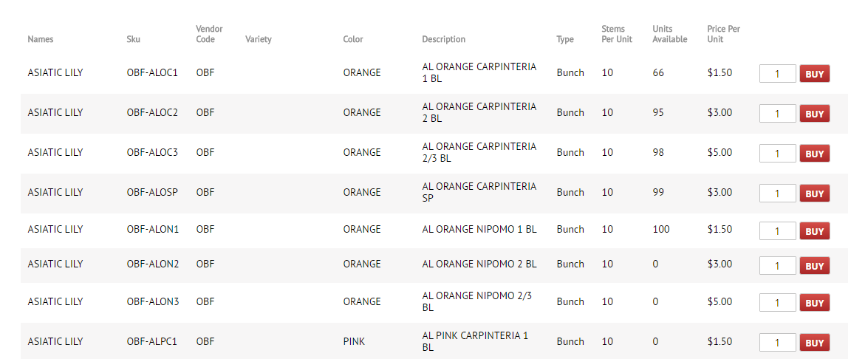
Task: Click BUY for OBF-ALON3 row
Action: coord(814,303)
